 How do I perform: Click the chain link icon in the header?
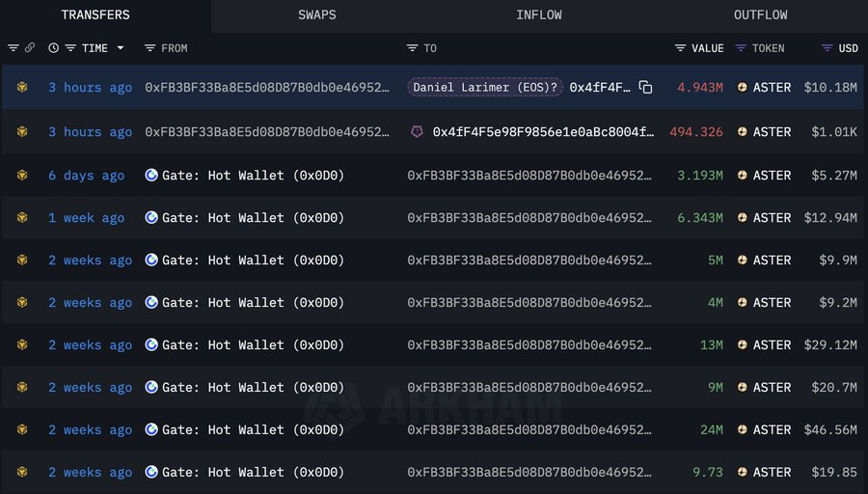pos(30,48)
